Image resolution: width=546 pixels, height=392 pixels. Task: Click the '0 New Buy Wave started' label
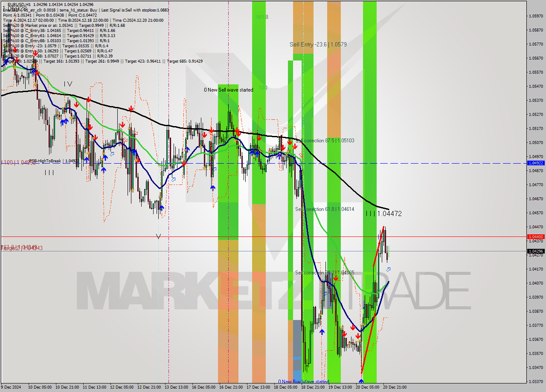click(x=304, y=382)
